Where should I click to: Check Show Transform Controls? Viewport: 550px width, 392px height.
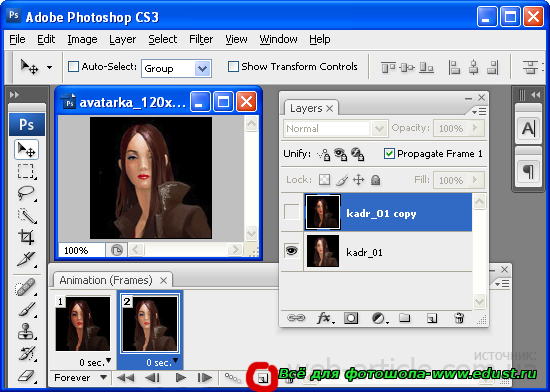point(233,67)
